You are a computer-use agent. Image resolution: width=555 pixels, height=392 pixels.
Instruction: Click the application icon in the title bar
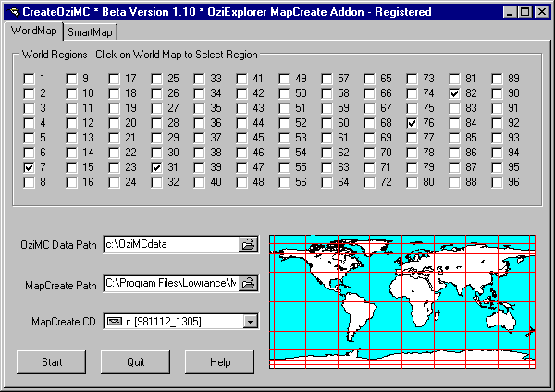coord(12,12)
